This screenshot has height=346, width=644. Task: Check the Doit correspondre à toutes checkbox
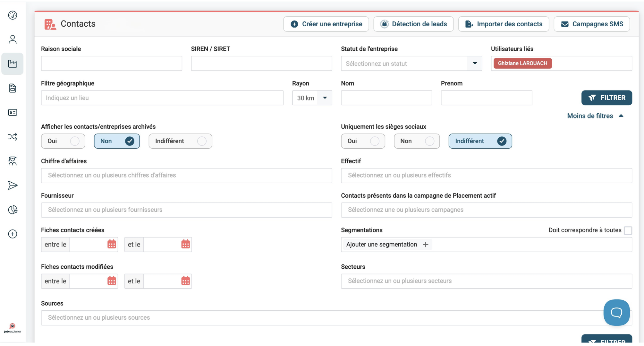[x=628, y=230]
